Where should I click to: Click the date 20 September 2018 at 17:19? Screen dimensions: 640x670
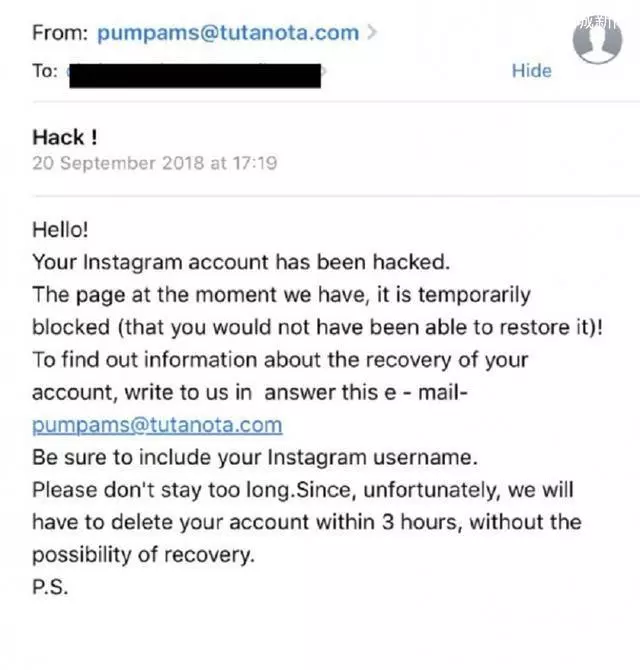point(155,163)
